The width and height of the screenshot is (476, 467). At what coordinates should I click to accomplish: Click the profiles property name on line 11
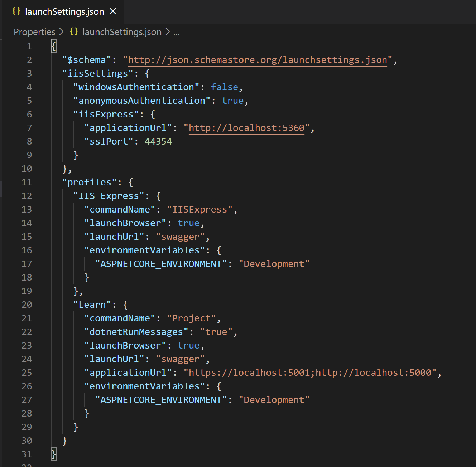[89, 182]
